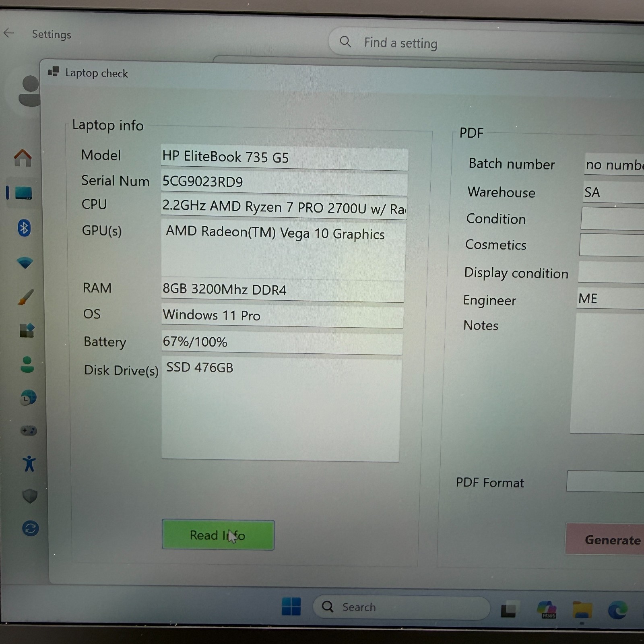Image resolution: width=644 pixels, height=644 pixels.
Task: Launch Microsoft 365 Copilot from the taskbar
Action: click(547, 609)
